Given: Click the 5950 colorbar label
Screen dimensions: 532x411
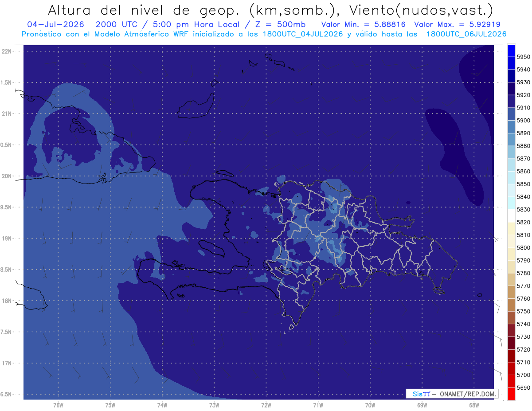Looking at the screenshot, I should pos(523,57).
